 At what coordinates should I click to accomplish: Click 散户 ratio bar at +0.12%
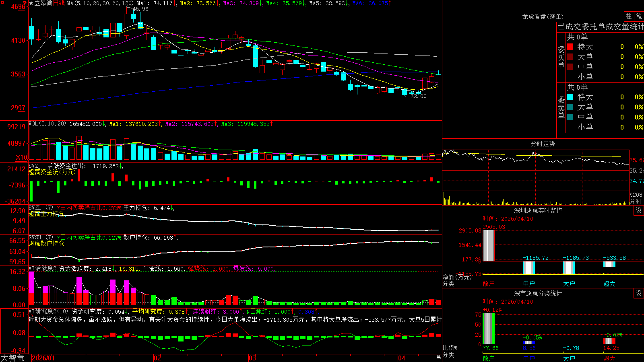489,328
